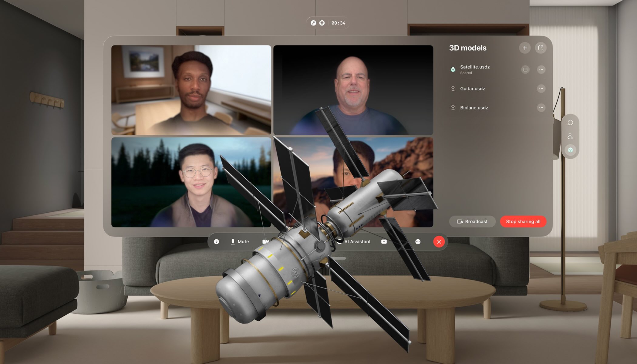Open the chat panel from the side toolbar

[571, 123]
